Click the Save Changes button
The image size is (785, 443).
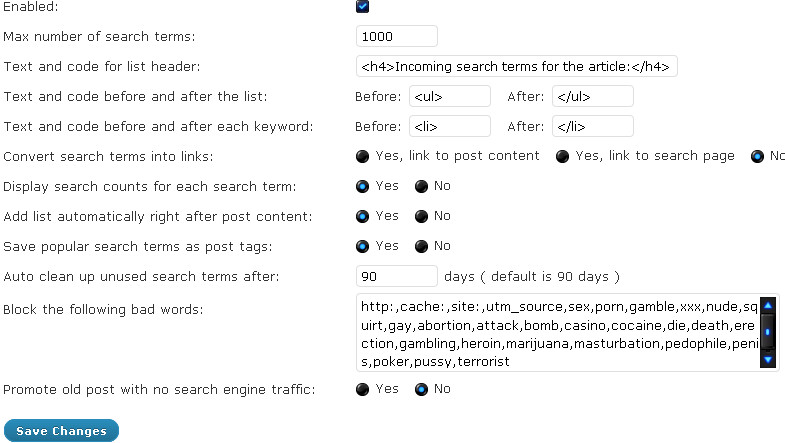coord(62,431)
